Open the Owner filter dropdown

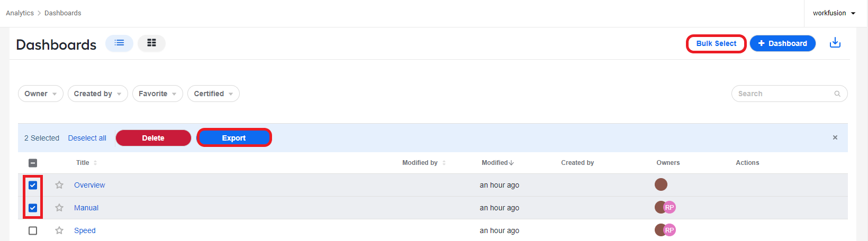[41, 94]
